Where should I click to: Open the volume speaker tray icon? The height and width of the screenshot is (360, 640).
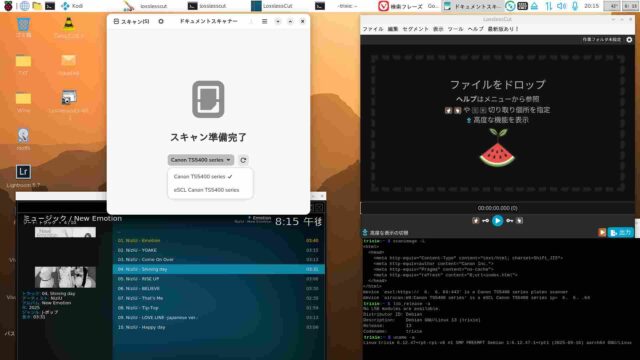562,6
